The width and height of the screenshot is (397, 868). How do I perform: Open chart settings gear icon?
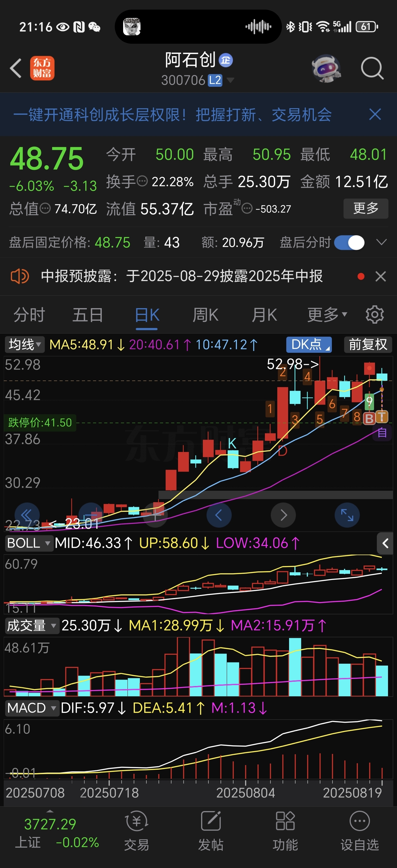[x=375, y=315]
